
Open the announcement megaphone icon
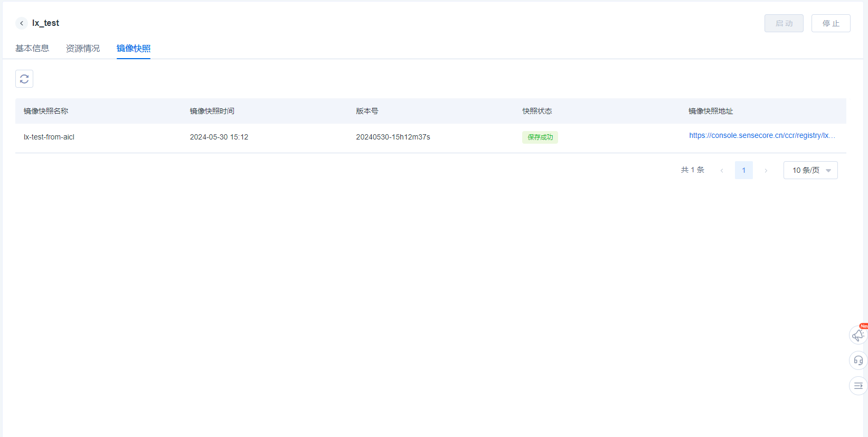click(858, 335)
